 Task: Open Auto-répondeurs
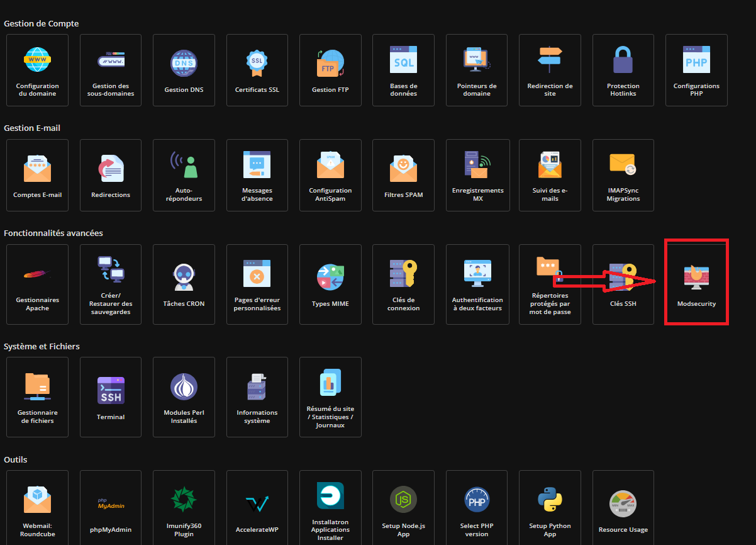(x=184, y=175)
